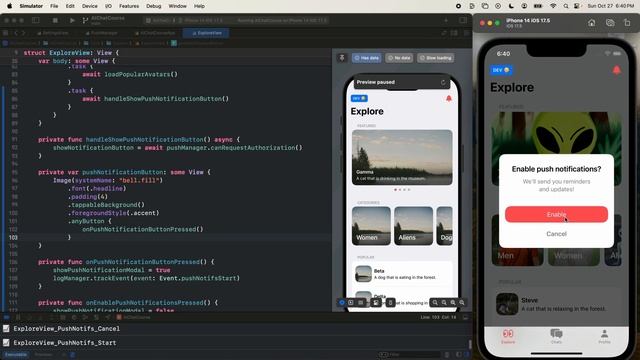The image size is (640, 360).
Task: Open the Help menu
Action: pos(199,6)
